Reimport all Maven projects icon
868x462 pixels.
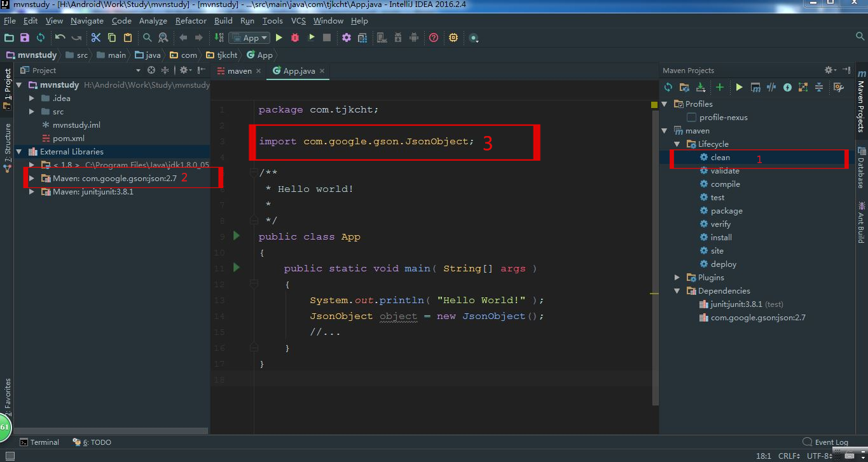(x=668, y=87)
